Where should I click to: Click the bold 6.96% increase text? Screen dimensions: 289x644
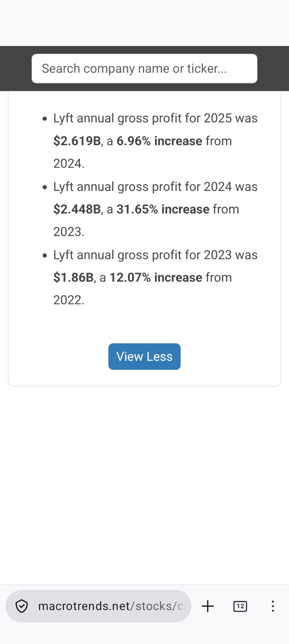pos(160,141)
